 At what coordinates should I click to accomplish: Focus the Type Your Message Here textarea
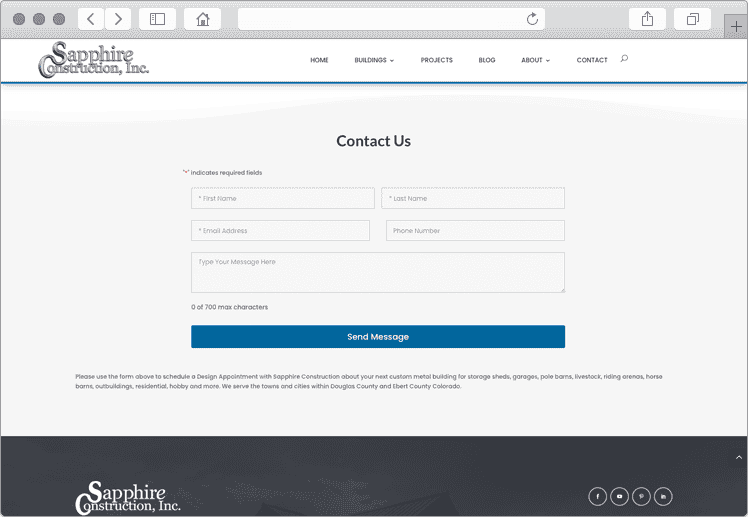point(377,272)
